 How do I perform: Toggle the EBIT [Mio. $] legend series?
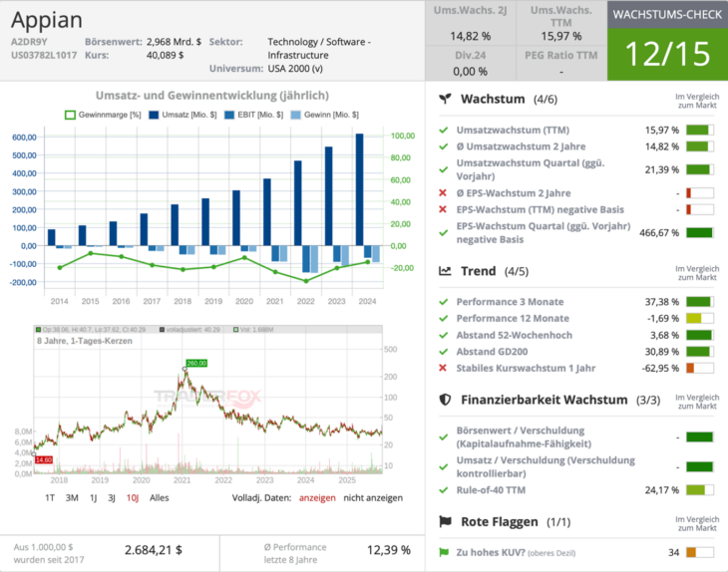tap(255, 116)
